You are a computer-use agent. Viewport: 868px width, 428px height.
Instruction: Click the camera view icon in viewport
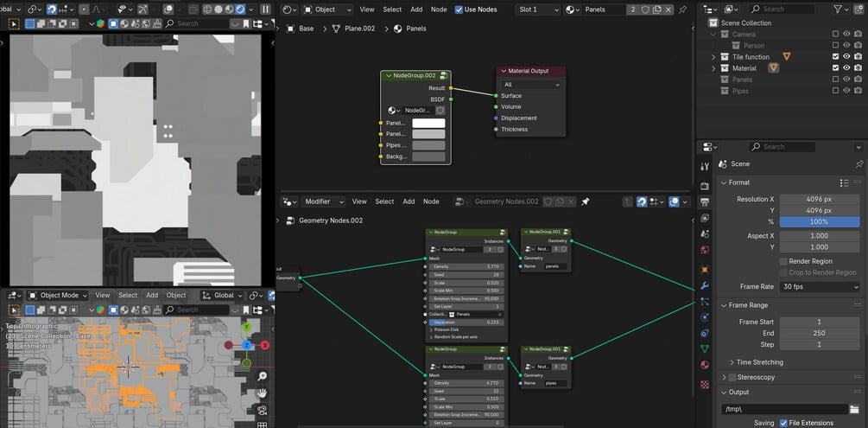tap(262, 410)
